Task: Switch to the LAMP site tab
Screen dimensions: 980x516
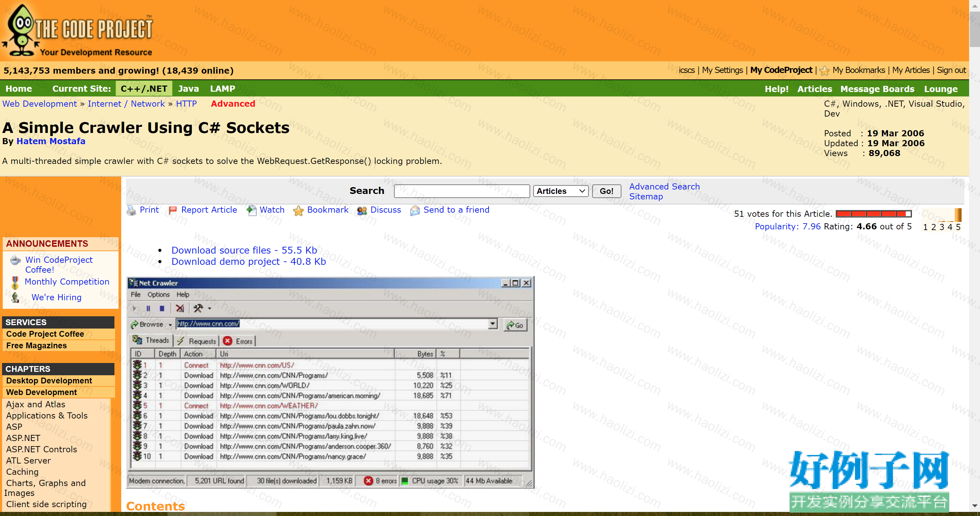Action: (x=223, y=89)
